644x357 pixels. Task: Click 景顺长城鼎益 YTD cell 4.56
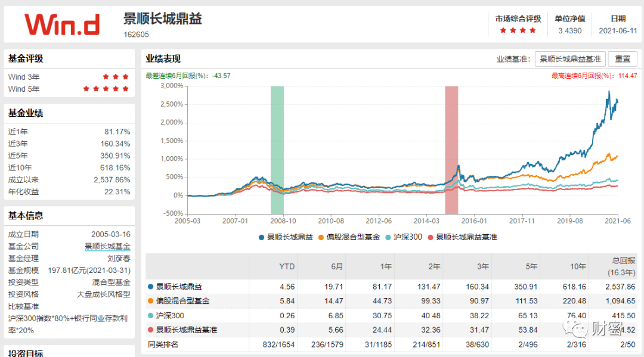[287, 287]
